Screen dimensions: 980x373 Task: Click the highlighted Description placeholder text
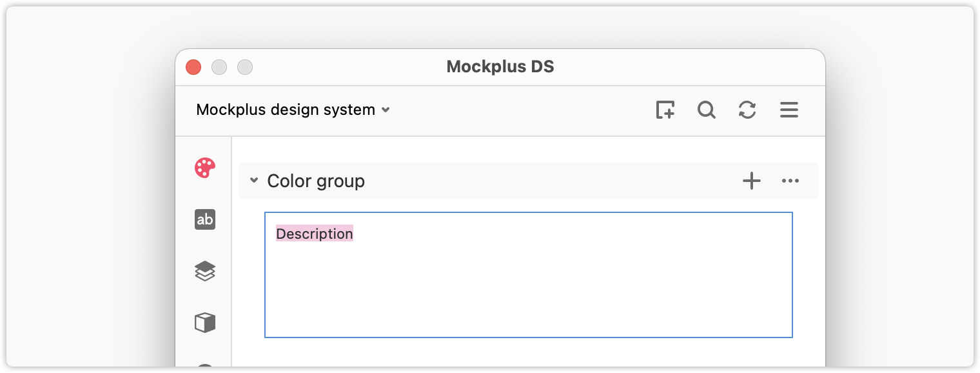(315, 234)
